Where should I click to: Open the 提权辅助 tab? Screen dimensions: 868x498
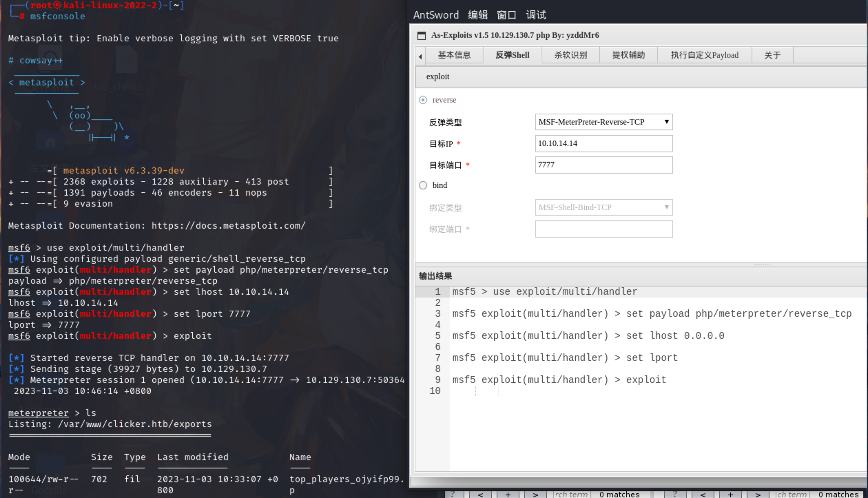[628, 55]
